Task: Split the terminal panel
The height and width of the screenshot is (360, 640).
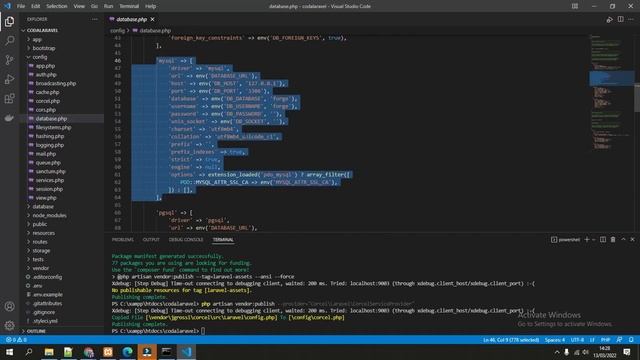Action: (x=603, y=240)
